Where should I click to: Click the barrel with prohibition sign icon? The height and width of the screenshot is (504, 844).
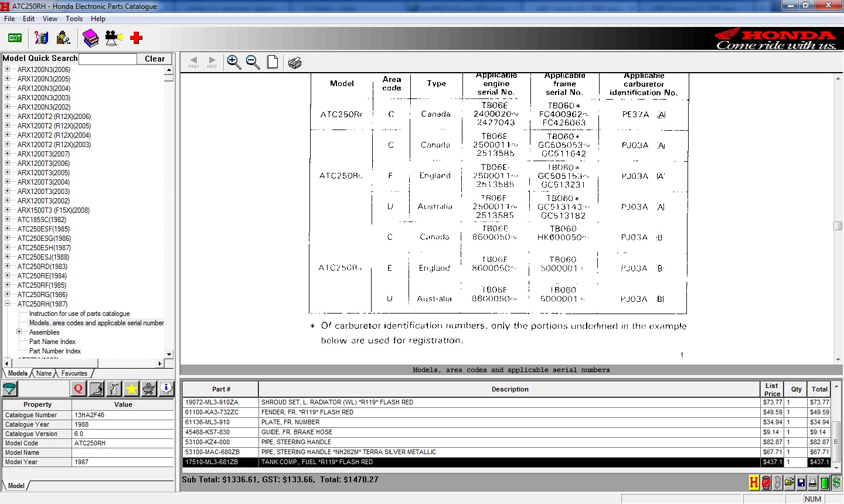[766, 483]
